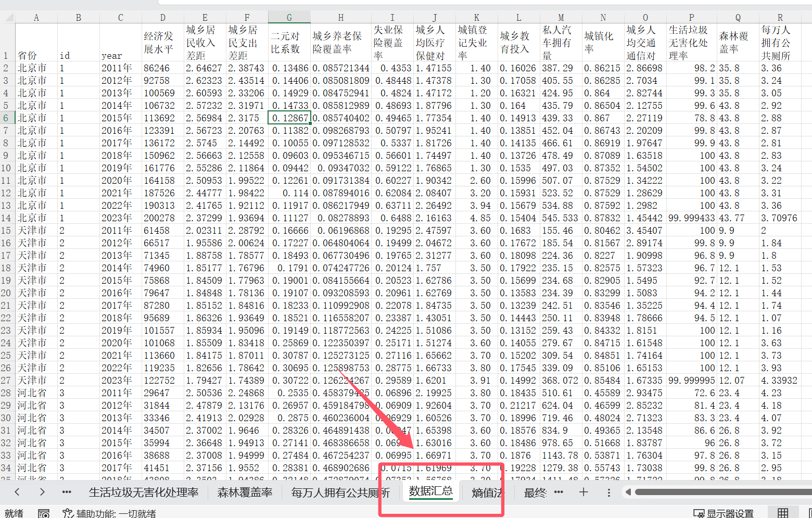The image size is (812, 518).
Task: Select column A header
Action: (36, 17)
